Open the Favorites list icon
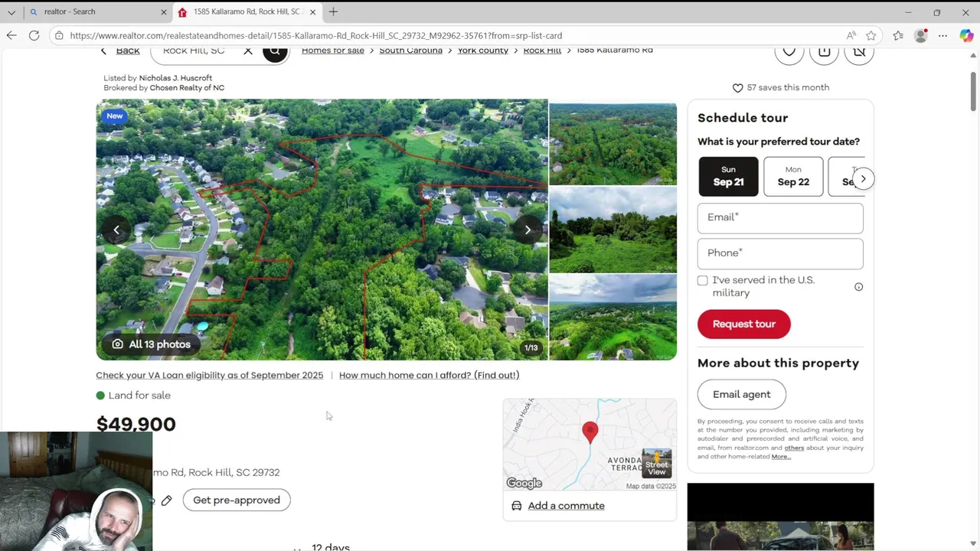 pos(898,35)
